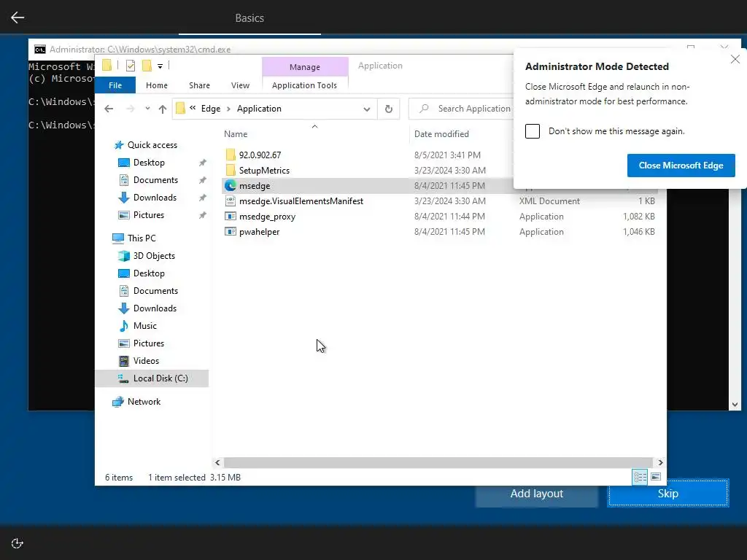
Task: Click the New folder quick access toolbar icon
Action: click(x=147, y=65)
